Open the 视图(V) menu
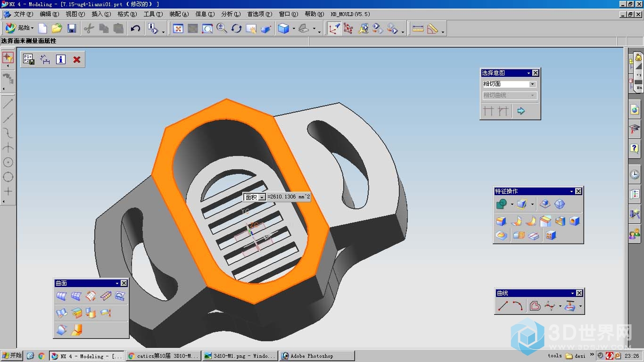 [75, 14]
